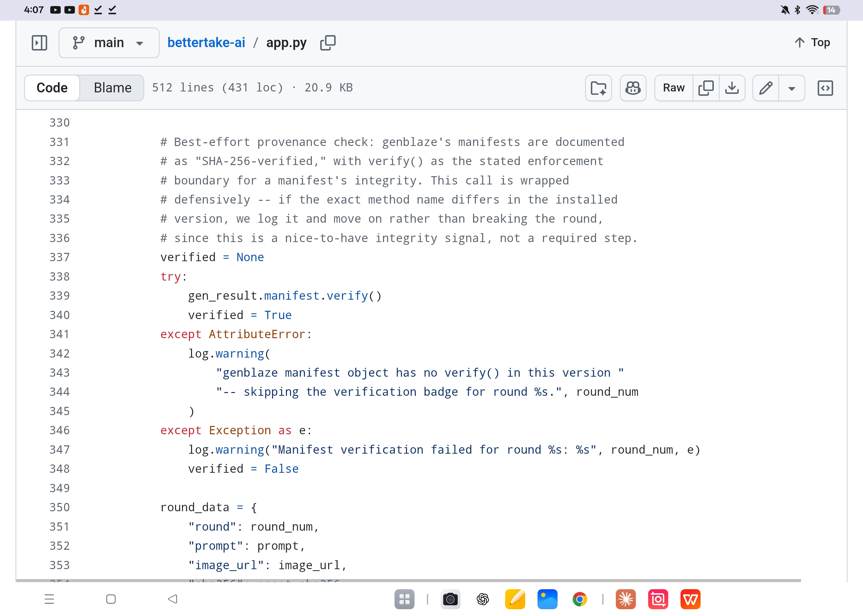Tap the Android home button
Image resolution: width=863 pixels, height=616 pixels.
(111, 599)
